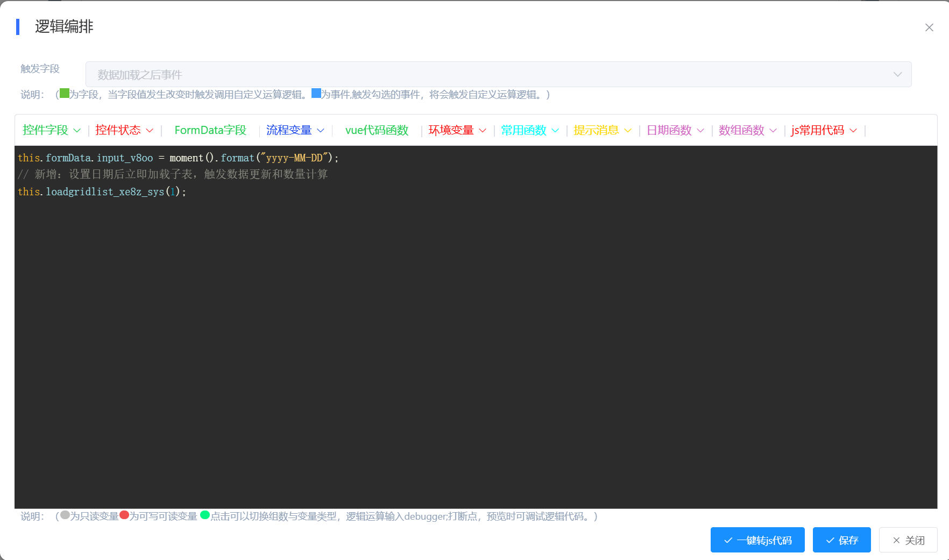Screen dimensions: 949x560
Task: Select the FormData字段 toolbar item
Action: 210,130
